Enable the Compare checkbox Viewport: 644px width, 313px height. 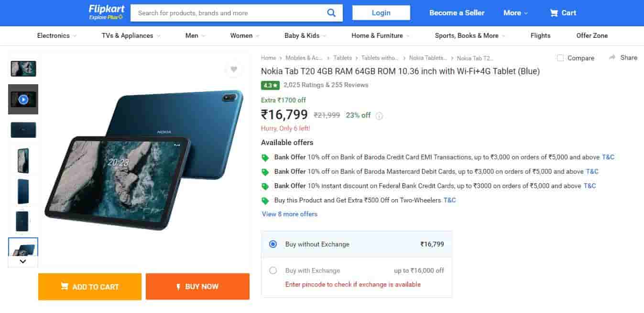coord(560,58)
